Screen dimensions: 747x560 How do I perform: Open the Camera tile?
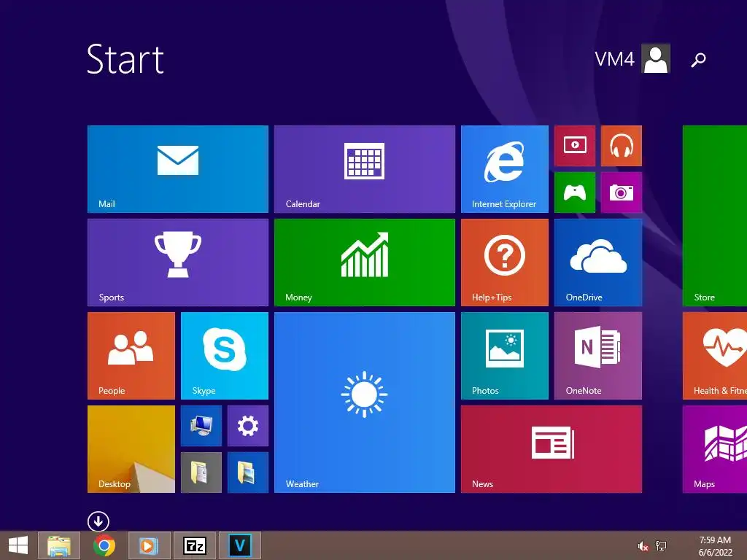coord(622,192)
